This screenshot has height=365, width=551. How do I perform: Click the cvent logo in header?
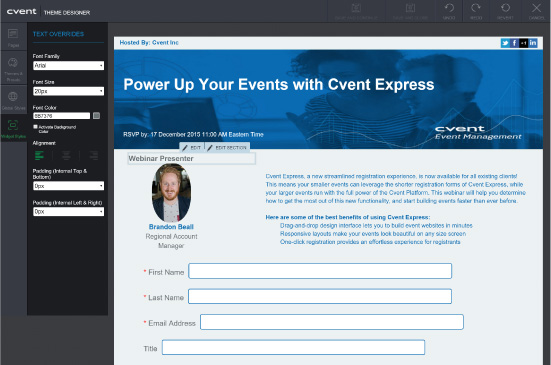point(21,12)
